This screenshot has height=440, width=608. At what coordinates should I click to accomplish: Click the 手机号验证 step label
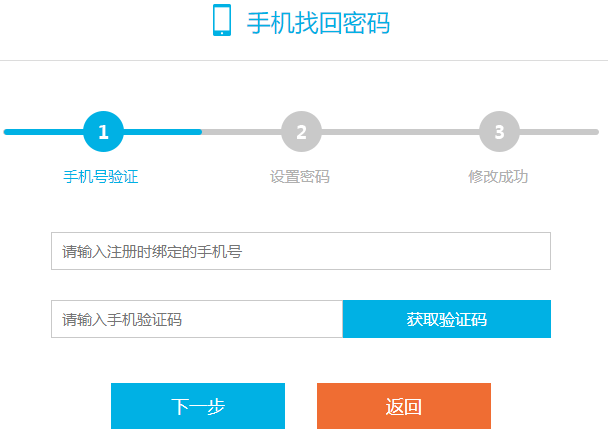[x=101, y=177]
